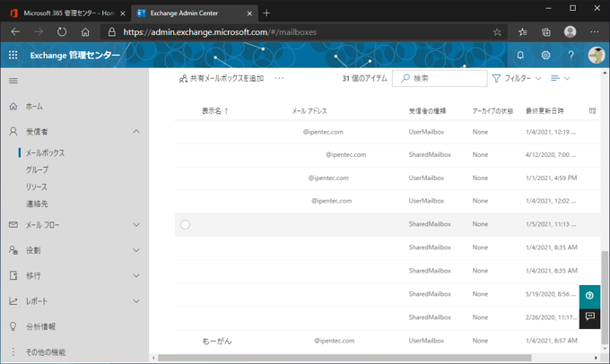The image size is (610, 364).
Task: Open column chooser icon in table header
Action: coord(592,111)
